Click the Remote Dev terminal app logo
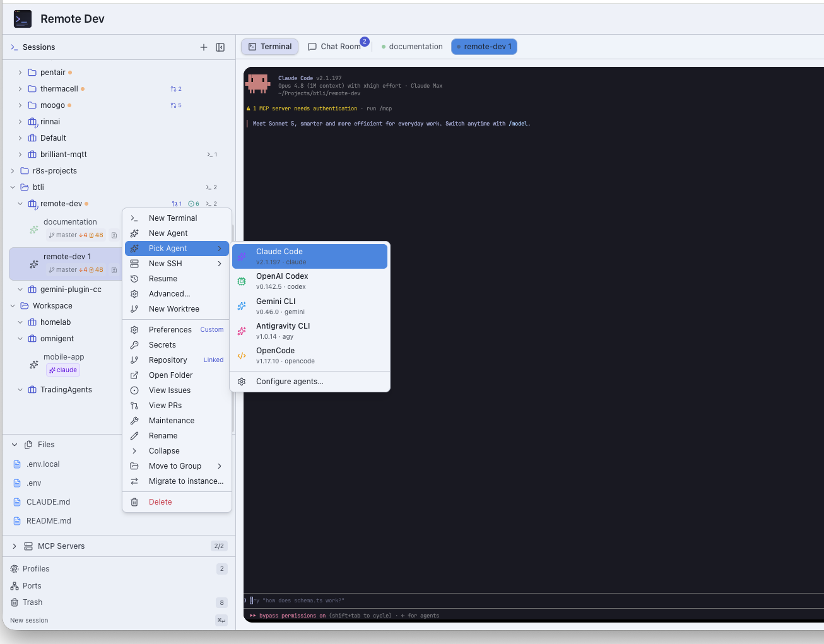 (22, 19)
